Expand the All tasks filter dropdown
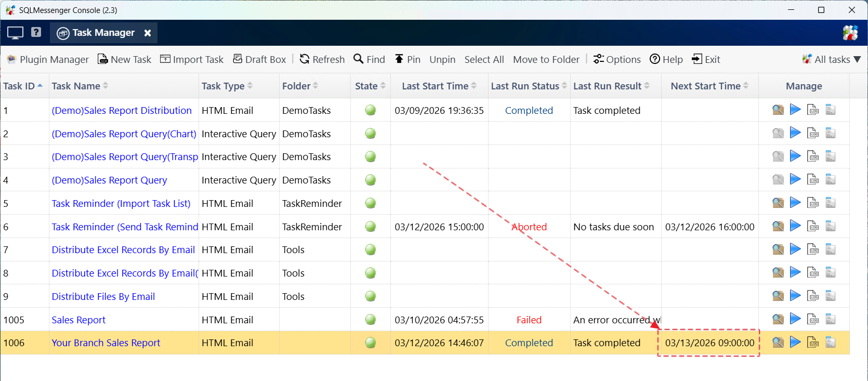This screenshot has height=381, width=868. point(832,59)
